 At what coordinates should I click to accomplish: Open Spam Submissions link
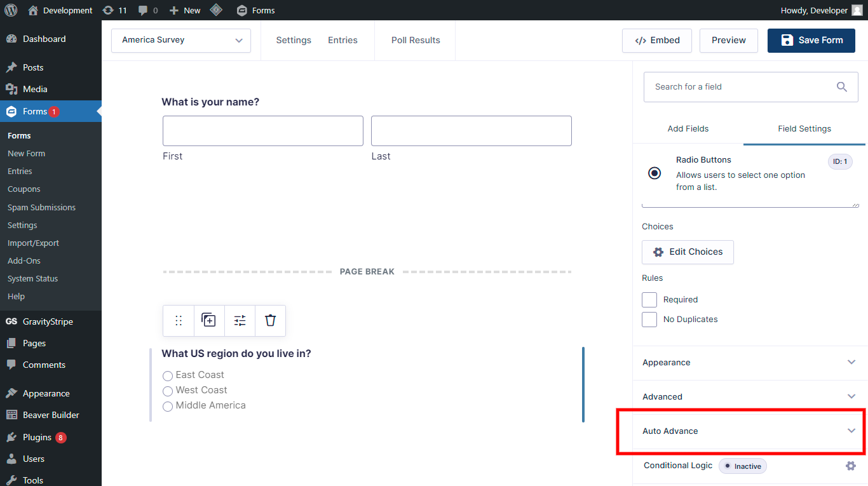(x=41, y=208)
